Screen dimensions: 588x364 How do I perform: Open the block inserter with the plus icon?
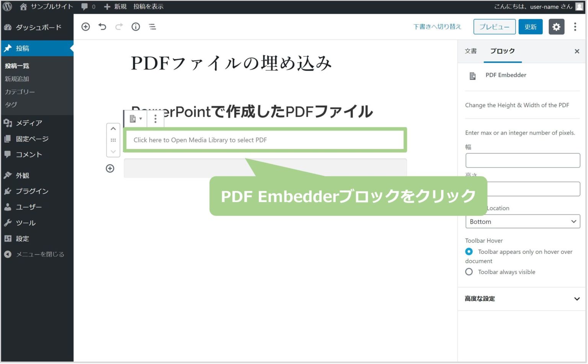[x=85, y=27]
